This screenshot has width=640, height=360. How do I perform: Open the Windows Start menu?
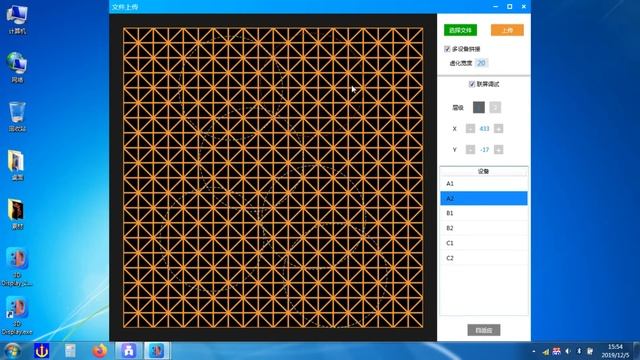[12, 351]
